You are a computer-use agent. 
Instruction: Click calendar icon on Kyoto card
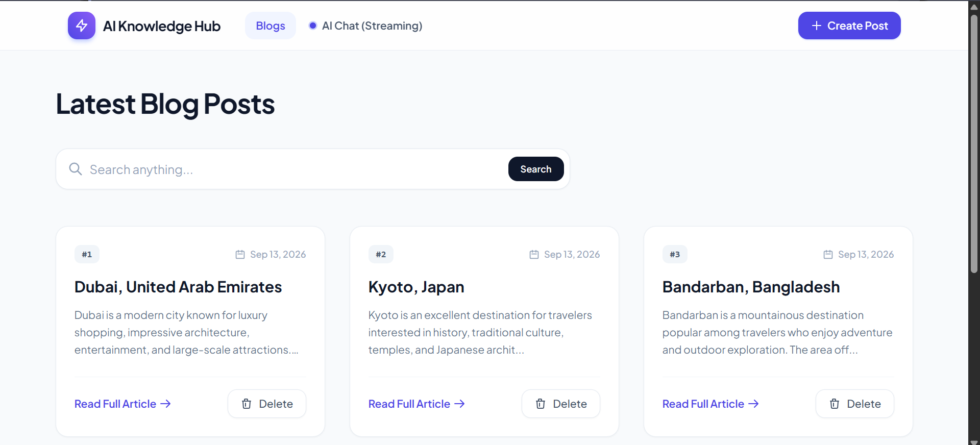point(534,254)
